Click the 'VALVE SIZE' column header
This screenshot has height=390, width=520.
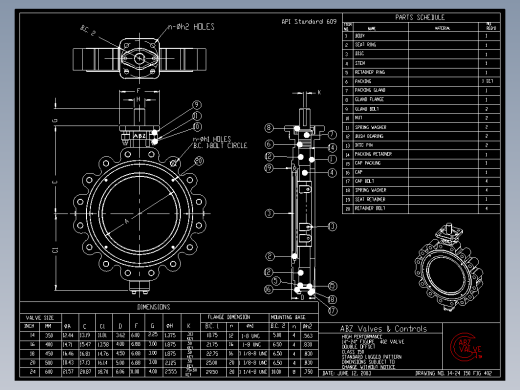(x=40, y=318)
